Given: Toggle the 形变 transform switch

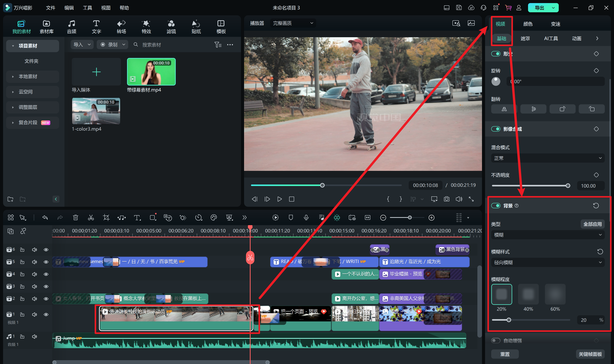Looking at the screenshot, I should [x=496, y=54].
